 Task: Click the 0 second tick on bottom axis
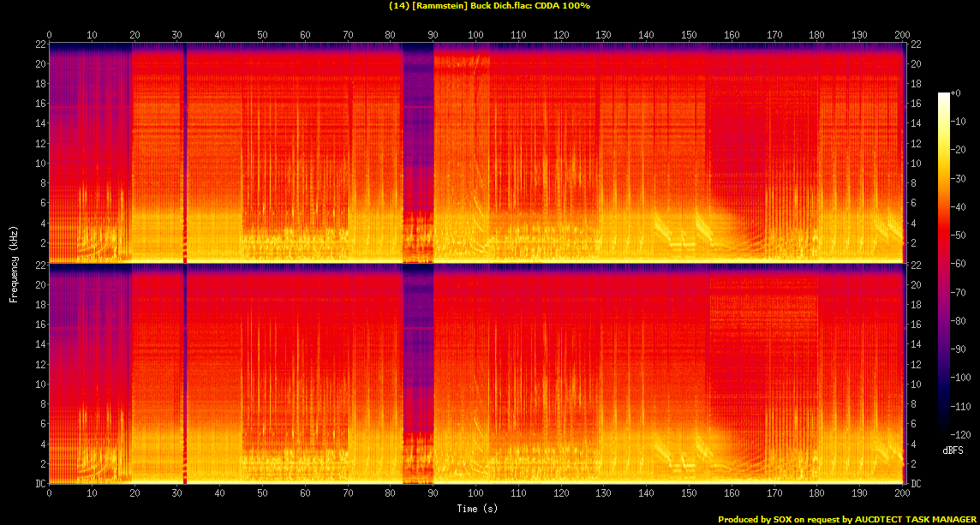50,494
